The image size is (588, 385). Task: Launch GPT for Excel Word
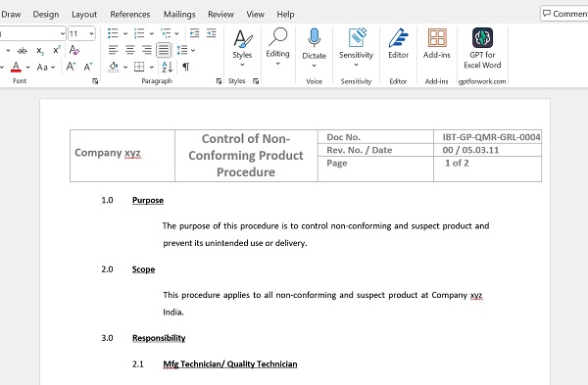tap(482, 48)
